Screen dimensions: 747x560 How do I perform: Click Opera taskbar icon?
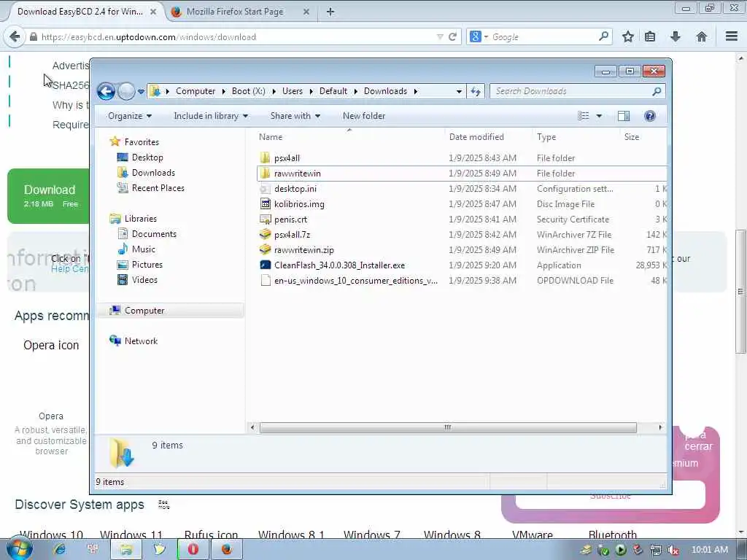click(x=193, y=550)
